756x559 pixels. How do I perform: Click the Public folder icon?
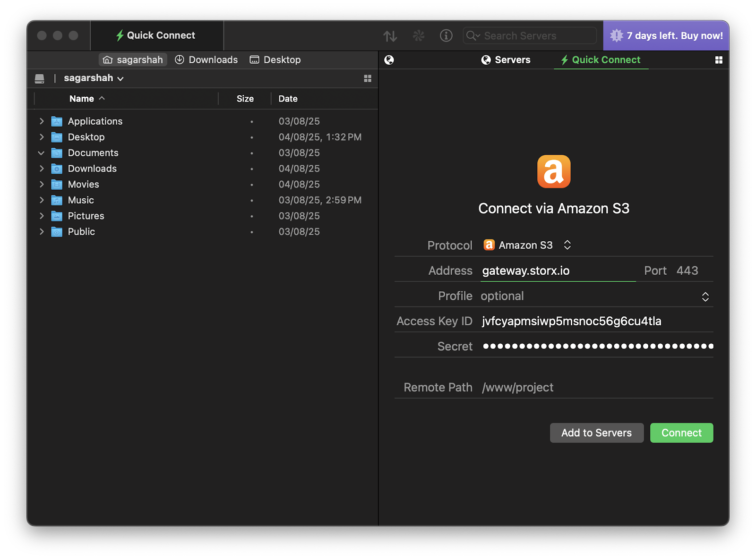tap(57, 232)
